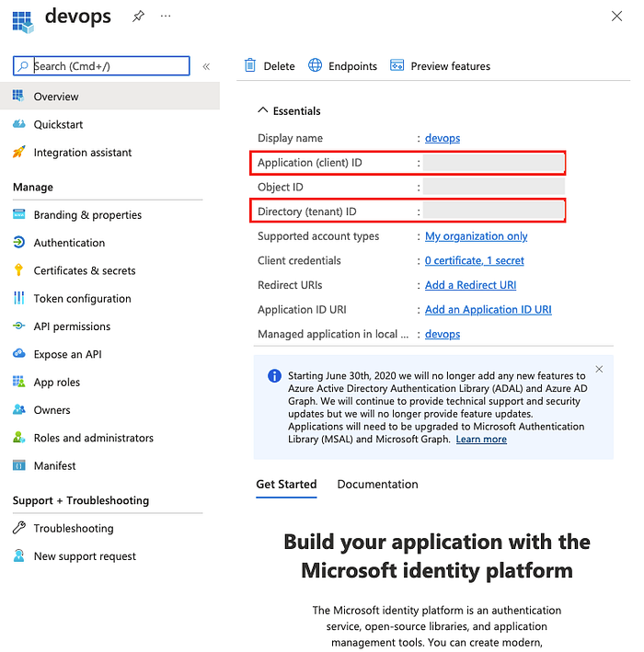Click the Authentication arrow icon
Screen dimensions: 644x652
tap(18, 242)
